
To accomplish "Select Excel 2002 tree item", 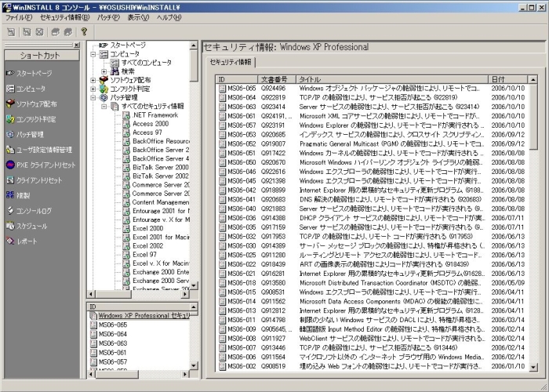I will point(147,245).
